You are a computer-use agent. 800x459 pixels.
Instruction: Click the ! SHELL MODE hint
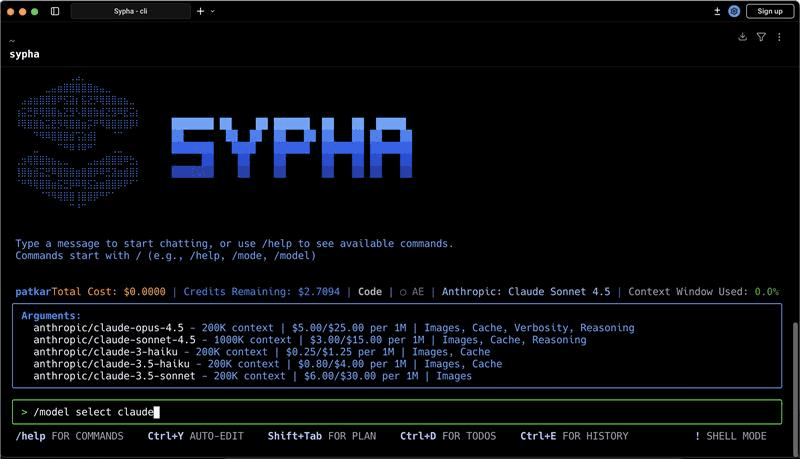(731, 436)
